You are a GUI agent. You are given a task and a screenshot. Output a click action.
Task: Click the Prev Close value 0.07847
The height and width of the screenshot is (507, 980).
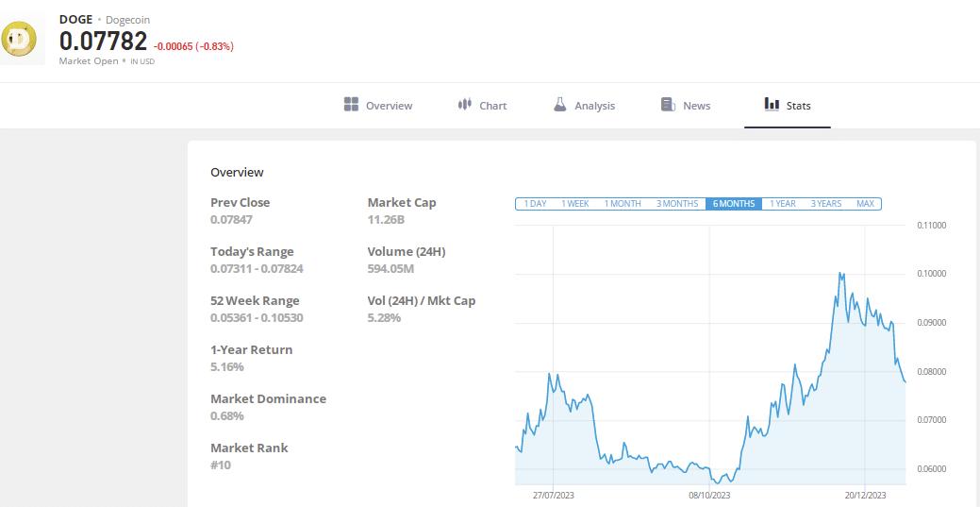[232, 220]
